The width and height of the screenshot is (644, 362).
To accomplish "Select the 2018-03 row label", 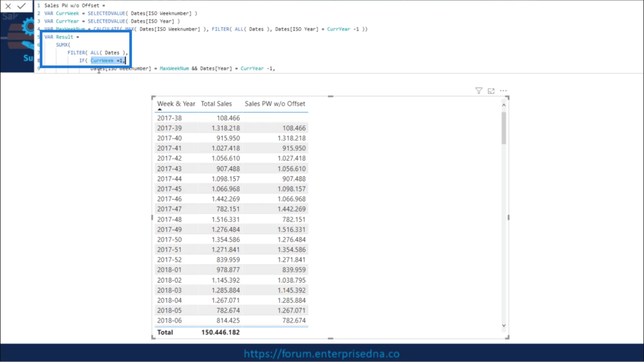I will click(x=169, y=290).
